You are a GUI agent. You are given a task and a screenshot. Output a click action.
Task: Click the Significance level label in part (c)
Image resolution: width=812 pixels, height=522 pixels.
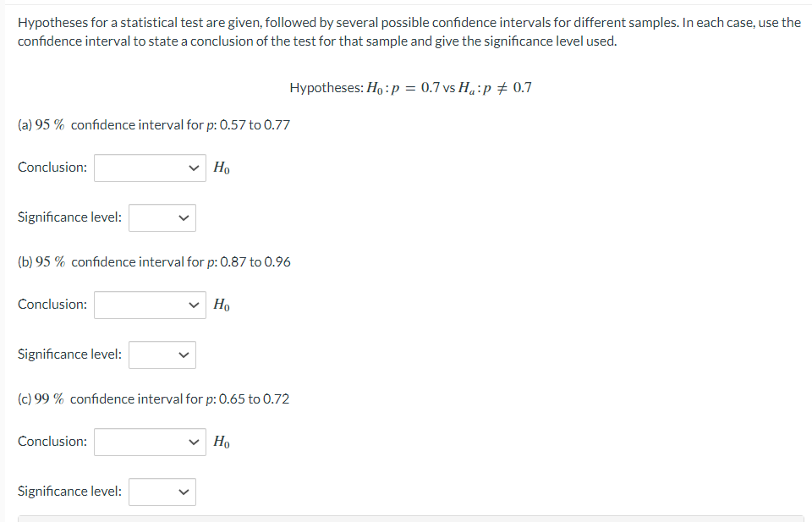tap(69, 491)
